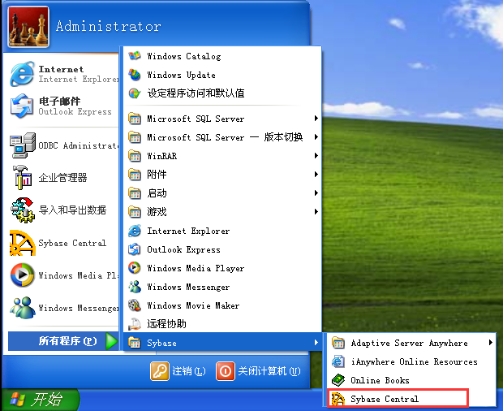The image size is (504, 411).
Task: Click Microsoft SQL Server folder icon
Action: [x=135, y=118]
